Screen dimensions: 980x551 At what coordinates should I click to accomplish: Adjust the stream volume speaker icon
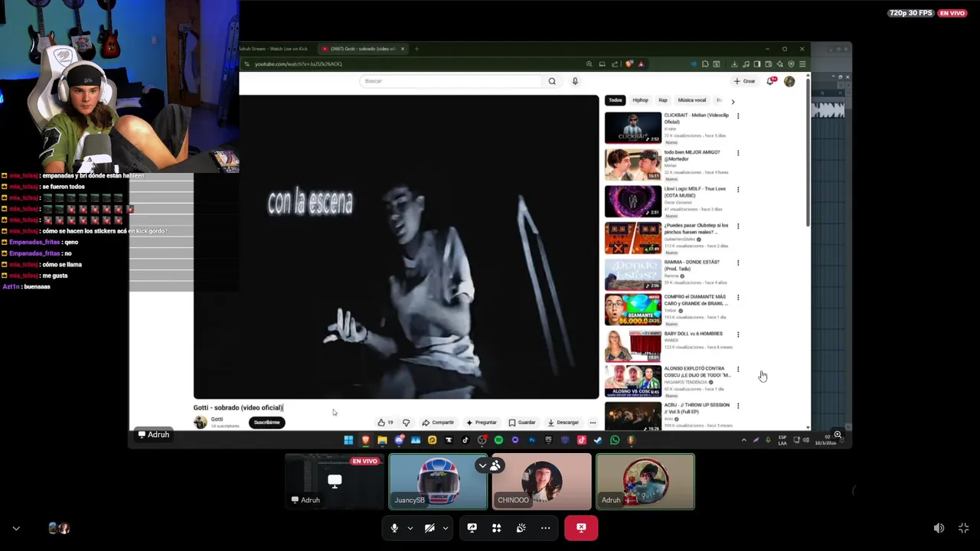939,528
